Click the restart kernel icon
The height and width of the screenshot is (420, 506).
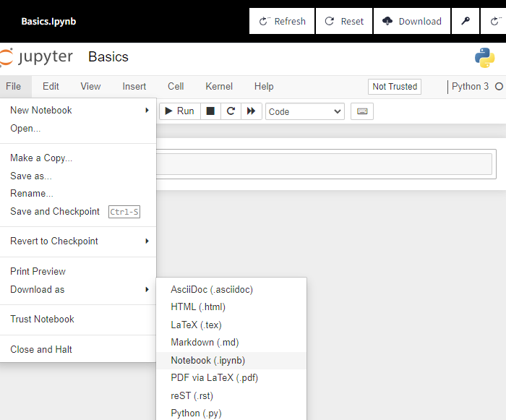(x=231, y=111)
